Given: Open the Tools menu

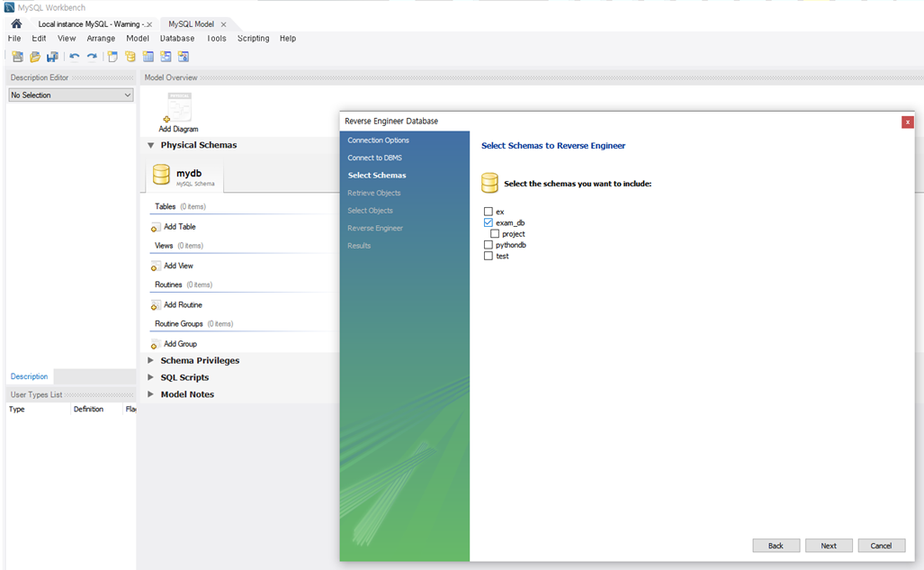Looking at the screenshot, I should tap(216, 39).
